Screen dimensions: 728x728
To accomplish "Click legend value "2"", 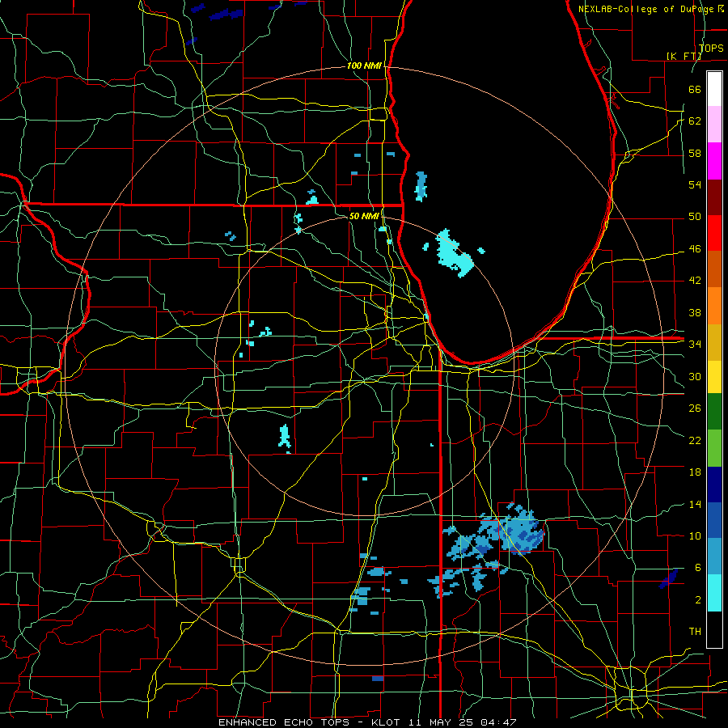I will point(697,600).
